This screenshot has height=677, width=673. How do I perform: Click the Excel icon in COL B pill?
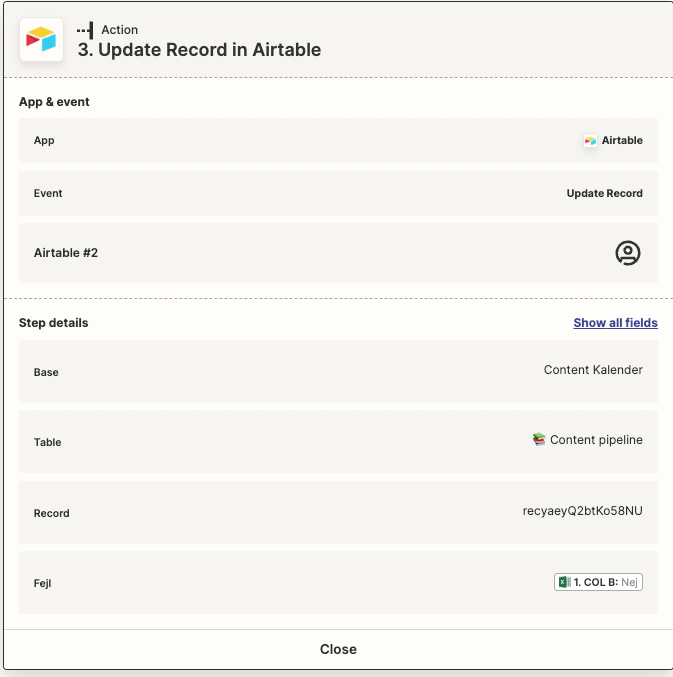(564, 582)
